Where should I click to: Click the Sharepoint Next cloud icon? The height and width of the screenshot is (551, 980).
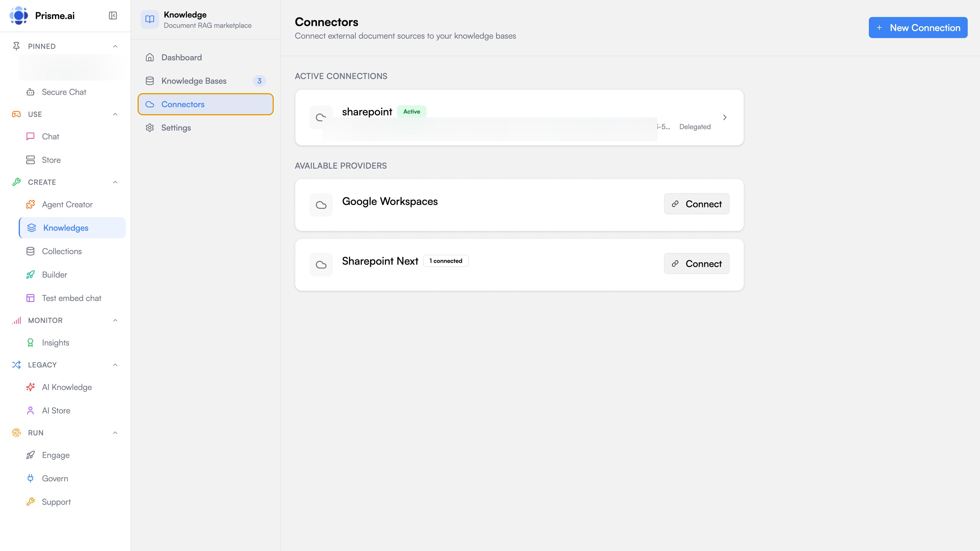[x=321, y=265]
